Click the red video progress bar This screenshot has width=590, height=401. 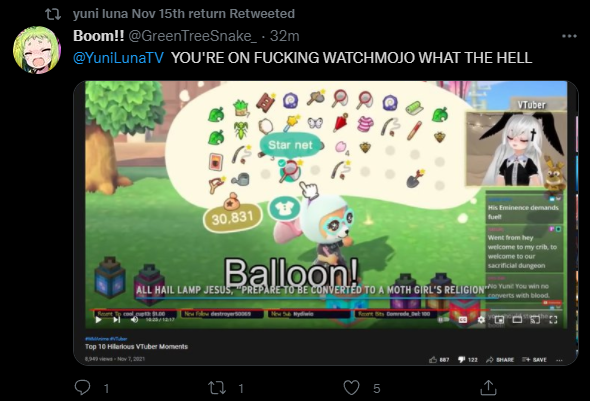point(290,310)
